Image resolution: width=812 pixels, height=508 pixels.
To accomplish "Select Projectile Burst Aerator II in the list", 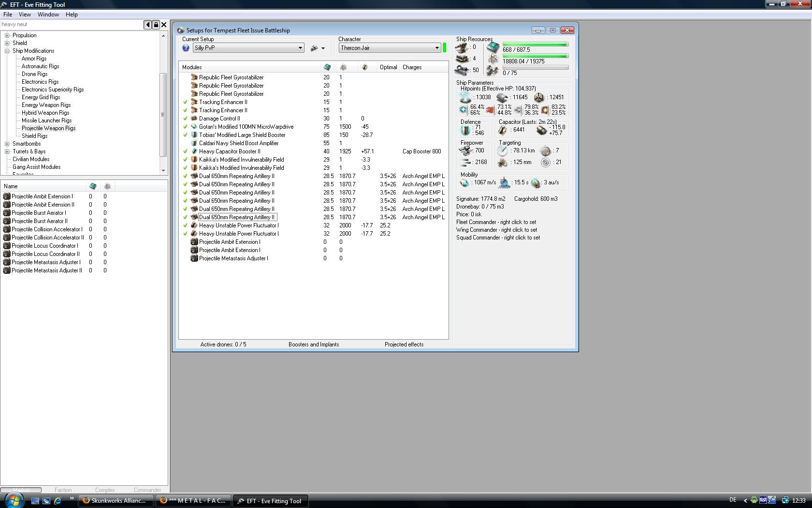I will [40, 221].
